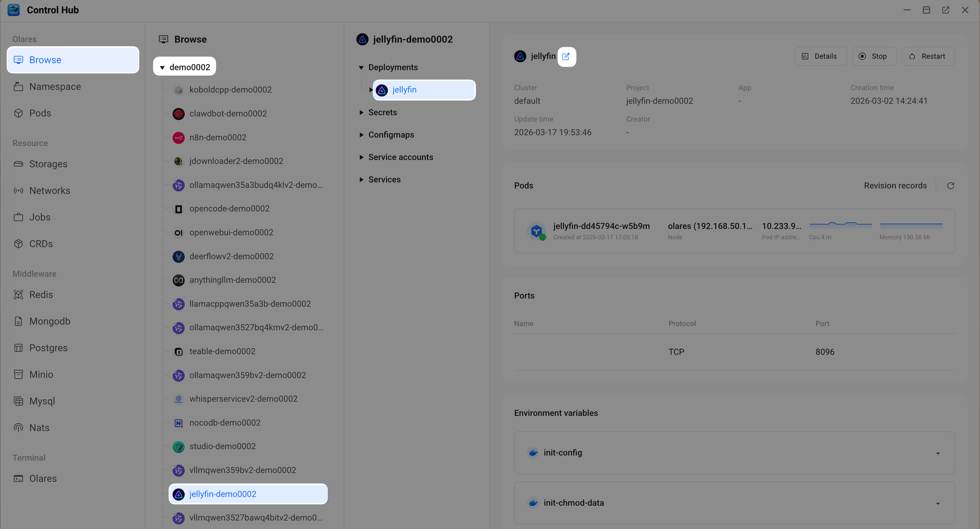The width and height of the screenshot is (980, 529).
Task: Click the Mongodb icon
Action: point(19,321)
